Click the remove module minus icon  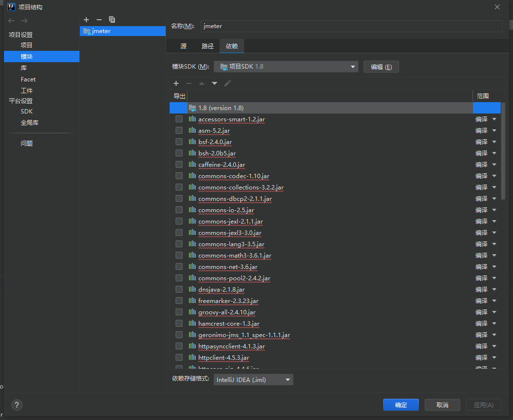[x=99, y=20]
